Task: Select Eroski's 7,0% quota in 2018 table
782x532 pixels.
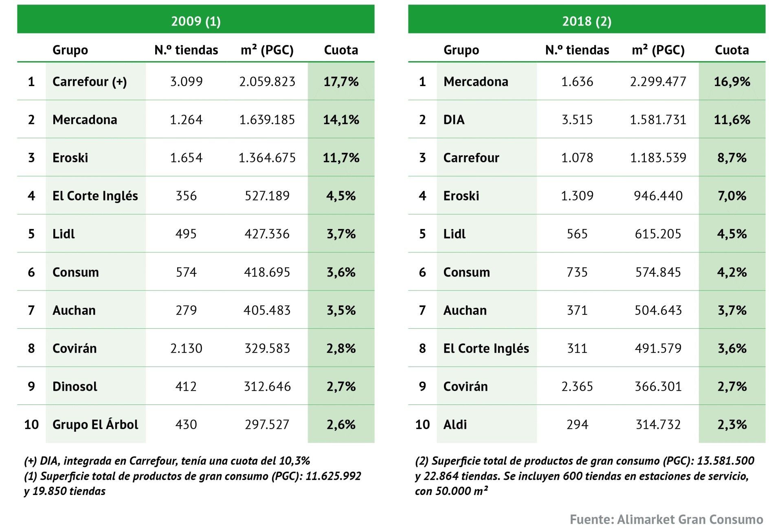Action: point(732,196)
